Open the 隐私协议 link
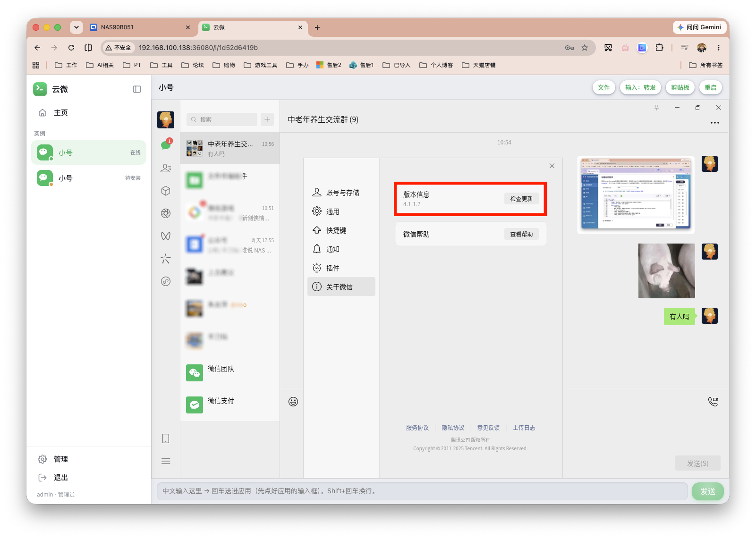The height and width of the screenshot is (539, 756). click(453, 428)
